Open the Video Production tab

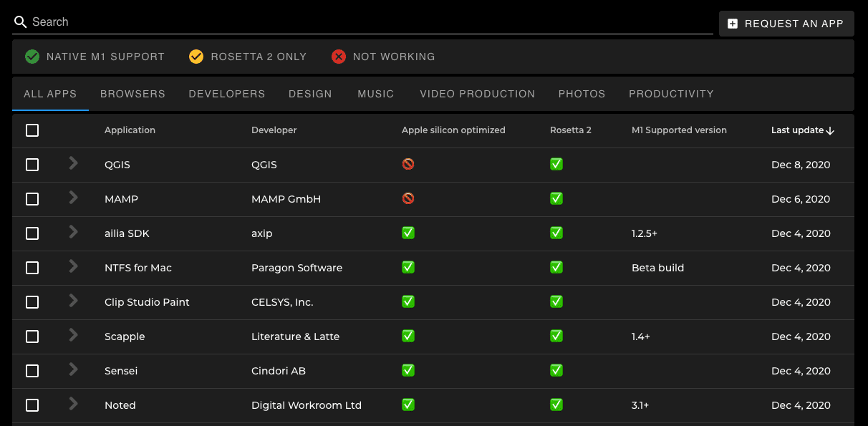[478, 94]
